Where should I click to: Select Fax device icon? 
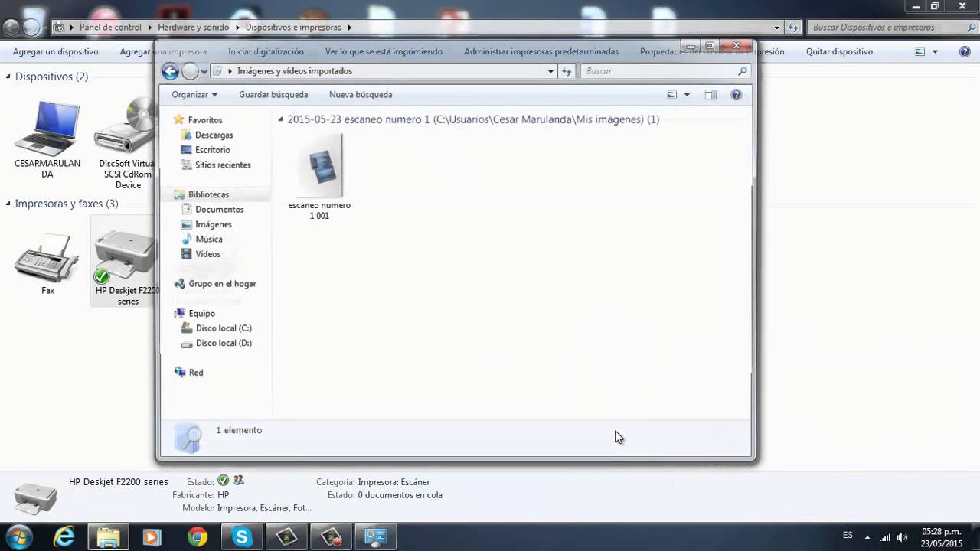tap(47, 262)
